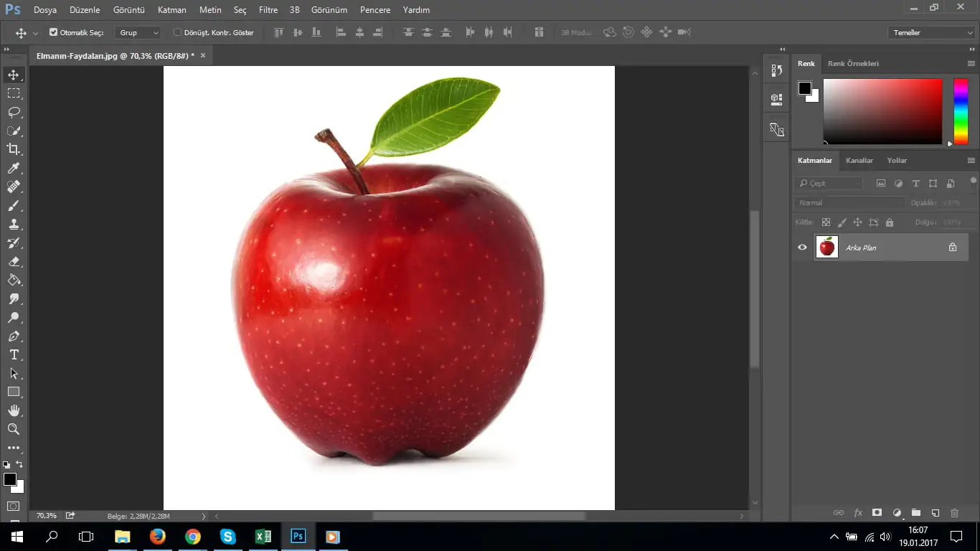Pick the Eyedropper tool

coord(14,168)
